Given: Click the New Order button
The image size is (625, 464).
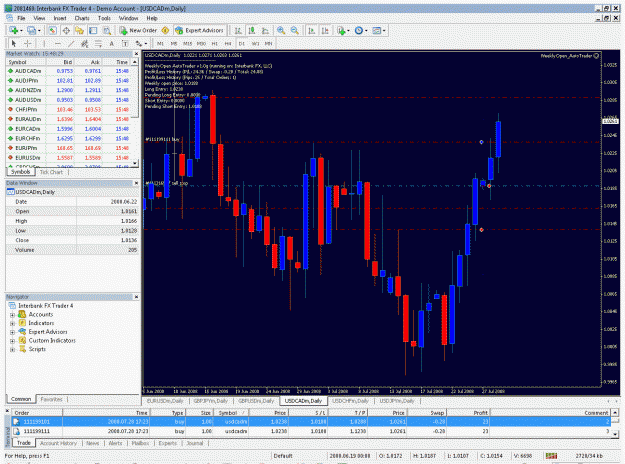Looking at the screenshot, I should click(138, 30).
